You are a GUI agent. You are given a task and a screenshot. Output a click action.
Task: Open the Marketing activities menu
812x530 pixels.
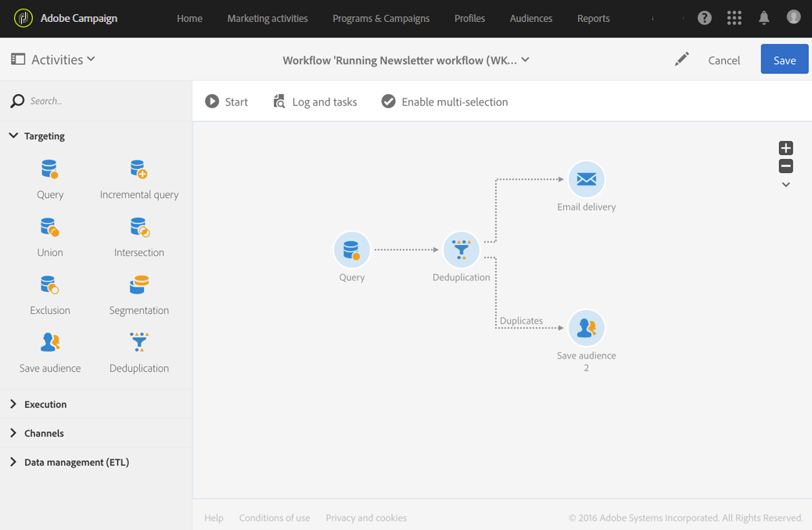(268, 18)
